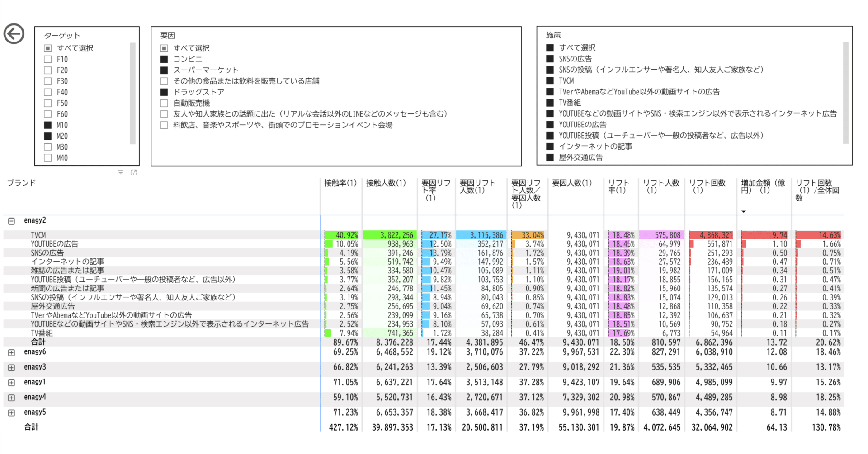Expand the enagy3 brand row

10,367
